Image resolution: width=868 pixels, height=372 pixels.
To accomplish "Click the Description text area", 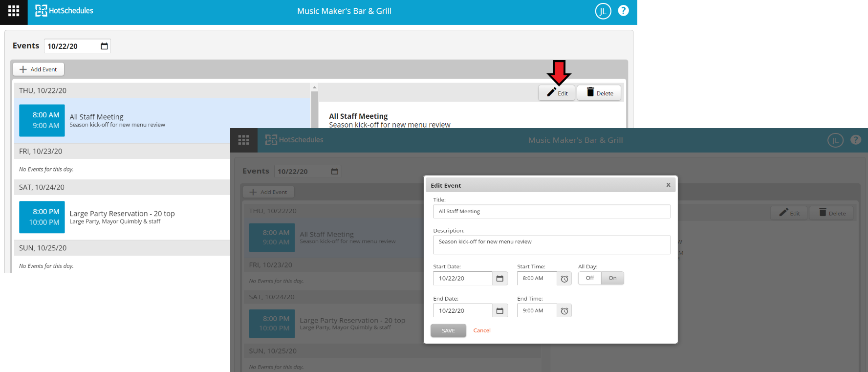I will click(x=551, y=245).
